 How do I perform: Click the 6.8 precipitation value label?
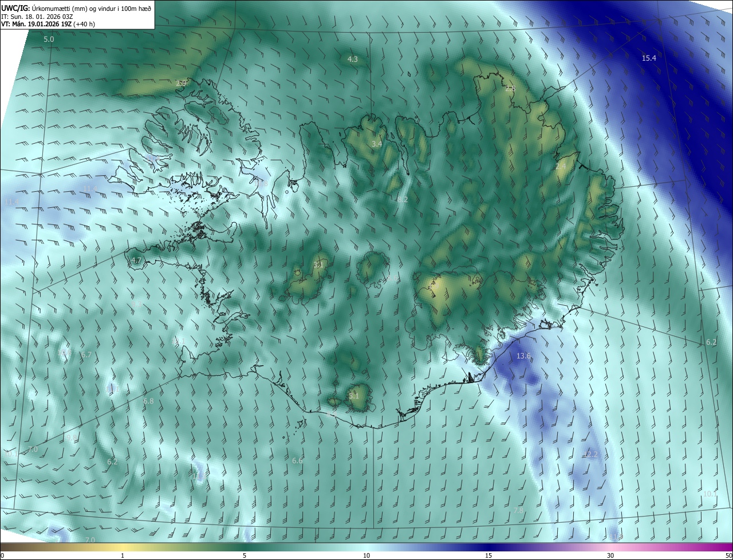click(x=148, y=401)
